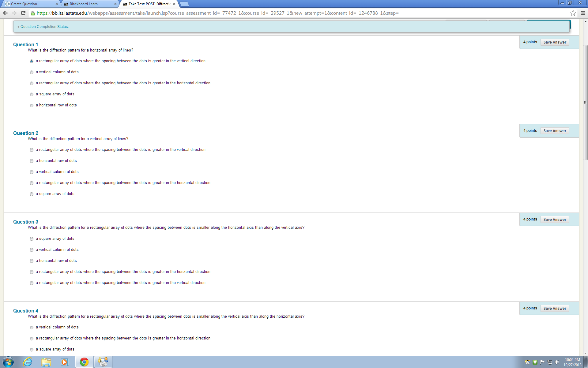Question 1: choose 'a square array of dots'
This screenshot has width=588, height=368.
click(32, 94)
